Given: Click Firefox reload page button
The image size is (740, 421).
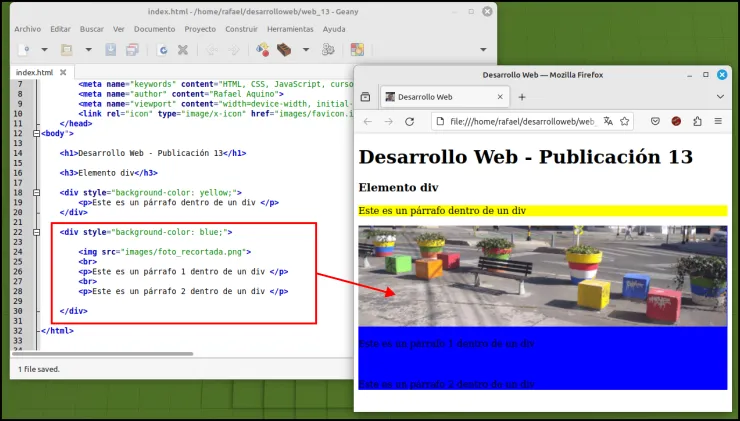Looking at the screenshot, I should point(410,122).
